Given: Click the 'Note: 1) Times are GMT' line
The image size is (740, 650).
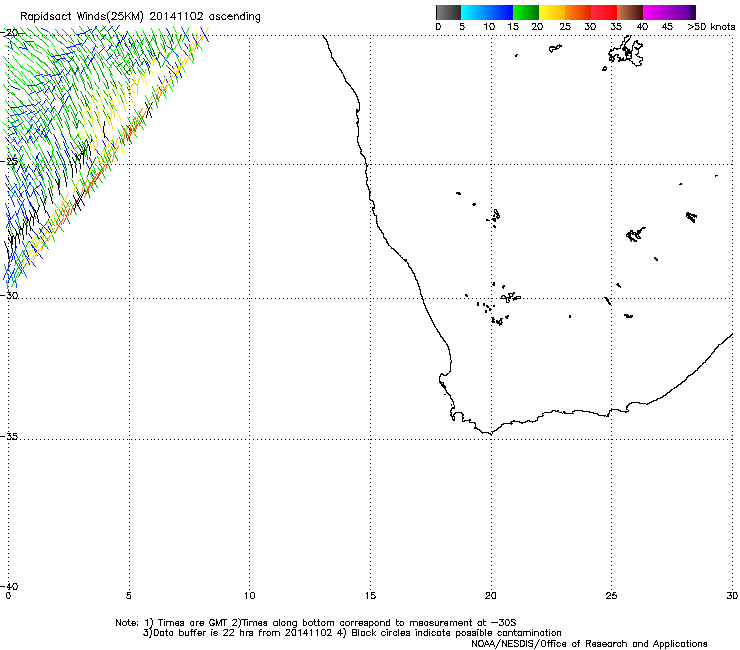Looking at the screenshot, I should coord(315,623).
